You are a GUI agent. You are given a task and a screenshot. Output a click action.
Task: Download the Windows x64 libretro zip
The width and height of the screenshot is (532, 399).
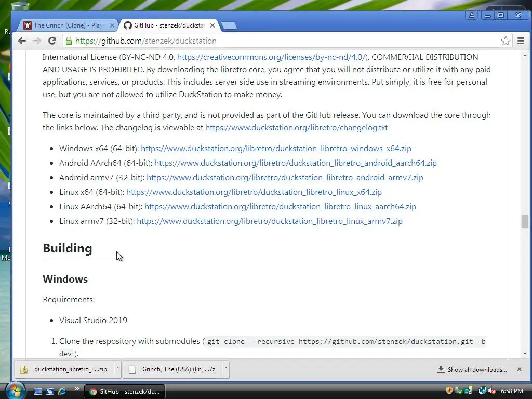click(276, 148)
